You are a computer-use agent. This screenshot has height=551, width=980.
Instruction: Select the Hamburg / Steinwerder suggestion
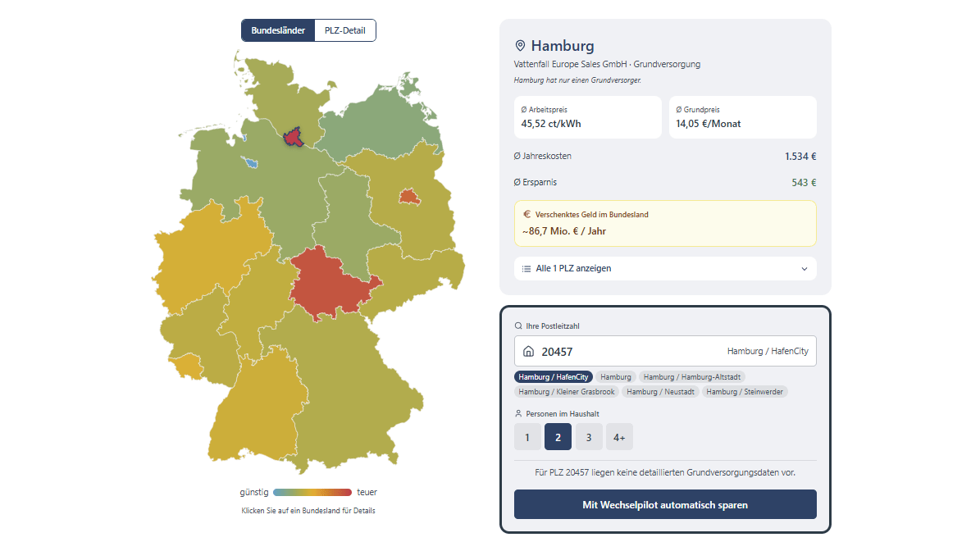[x=745, y=392]
